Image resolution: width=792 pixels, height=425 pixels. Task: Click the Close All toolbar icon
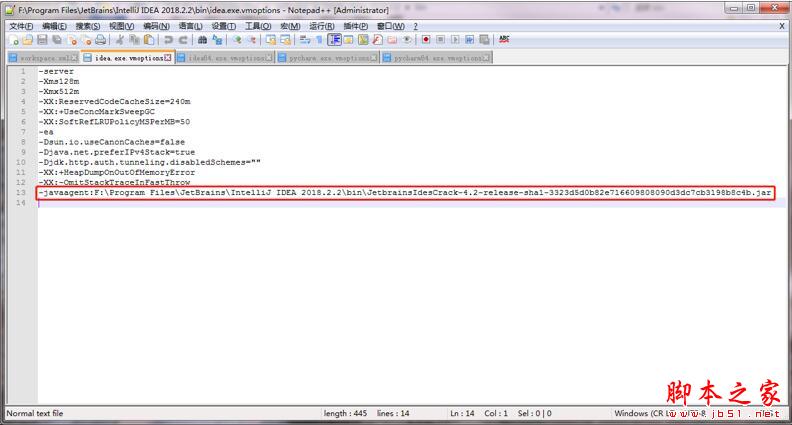click(x=86, y=40)
